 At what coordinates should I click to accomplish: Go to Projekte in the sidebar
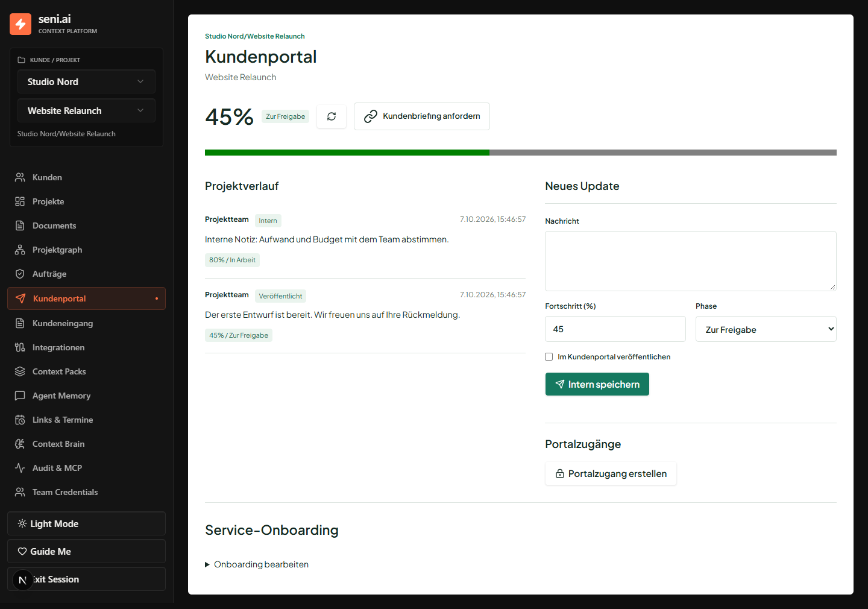86,201
